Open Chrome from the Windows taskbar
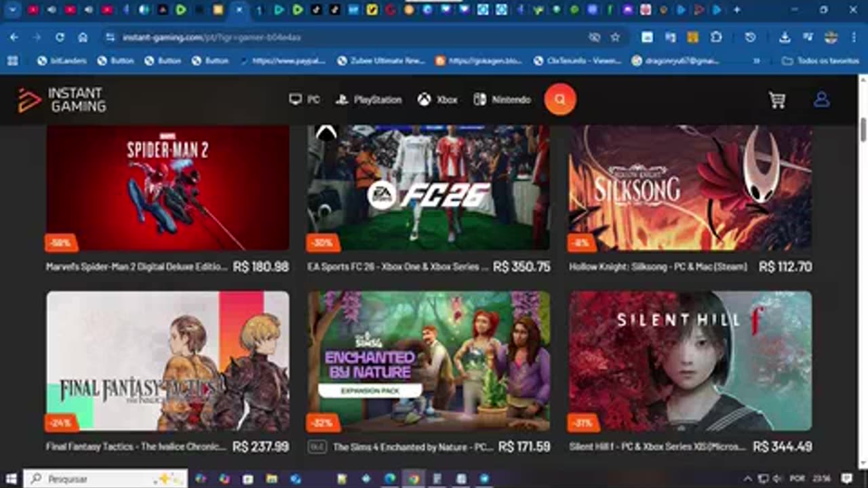The height and width of the screenshot is (488, 868). pyautogui.click(x=413, y=479)
